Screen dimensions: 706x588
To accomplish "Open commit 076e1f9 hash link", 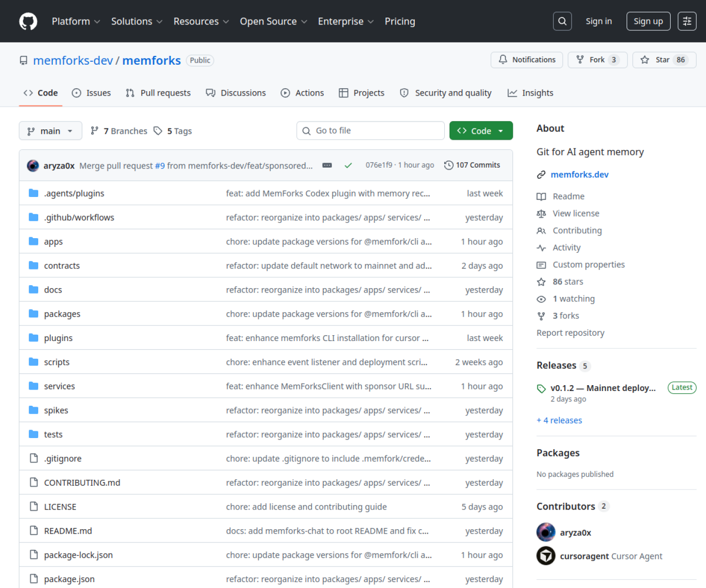I will [x=379, y=165].
